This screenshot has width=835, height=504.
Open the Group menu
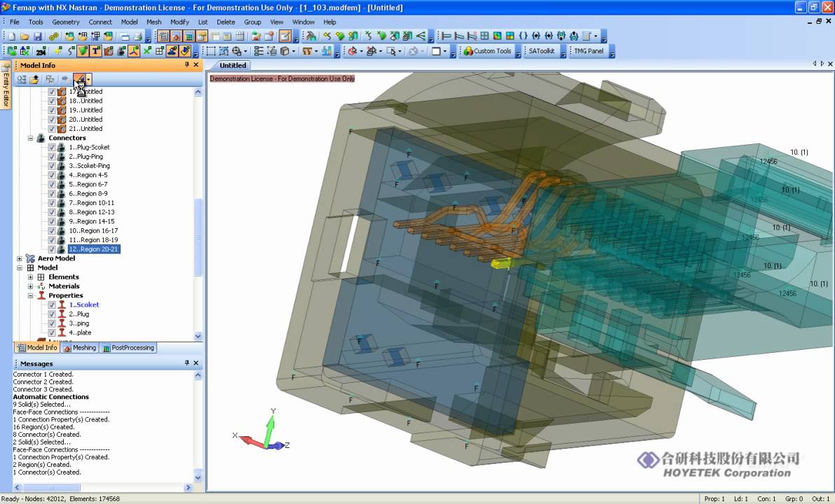(x=252, y=22)
